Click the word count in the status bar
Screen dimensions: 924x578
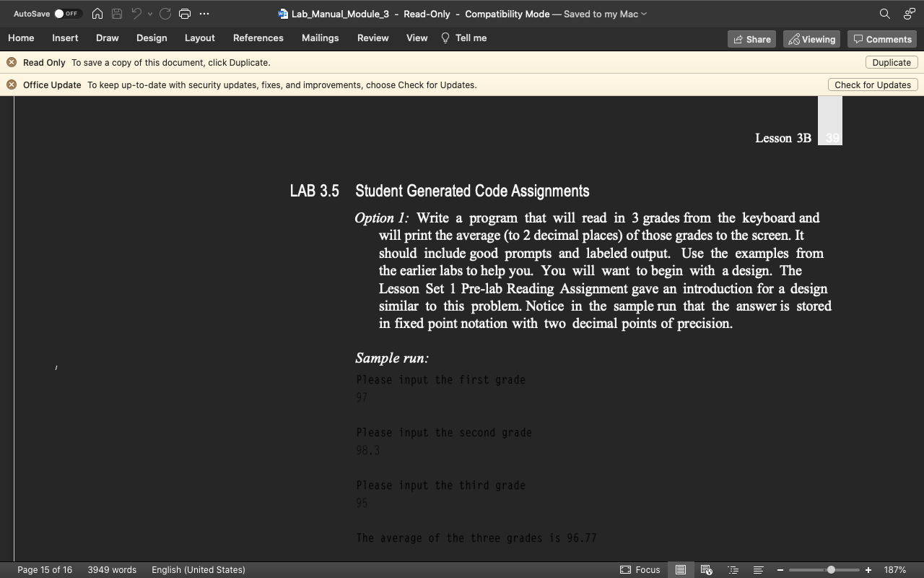(x=111, y=569)
